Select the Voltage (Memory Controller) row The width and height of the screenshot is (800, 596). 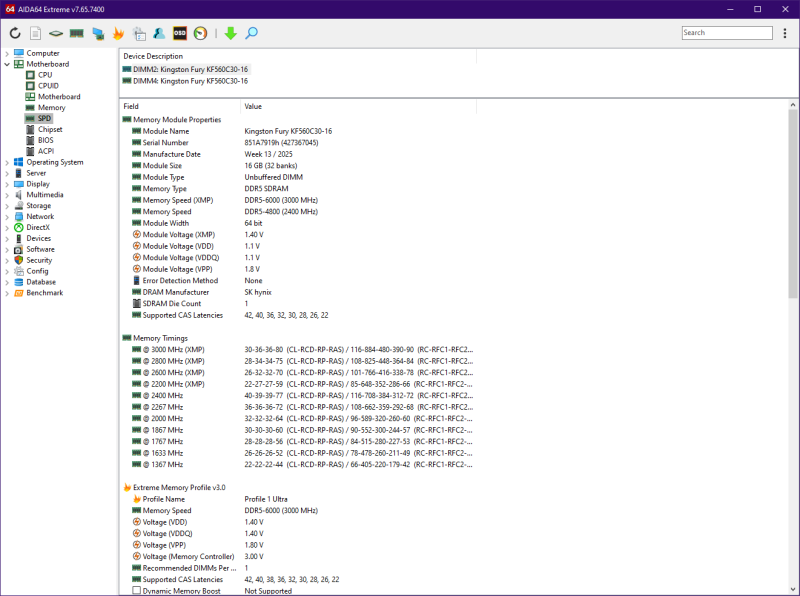298,557
